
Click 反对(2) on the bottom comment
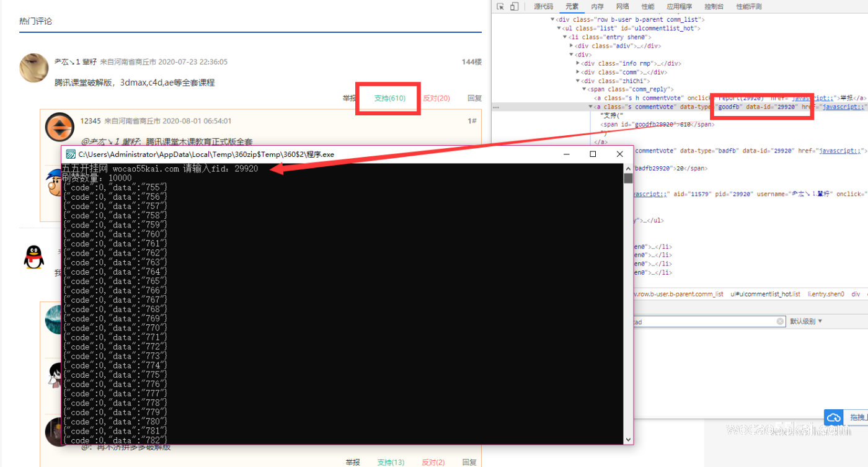(433, 462)
